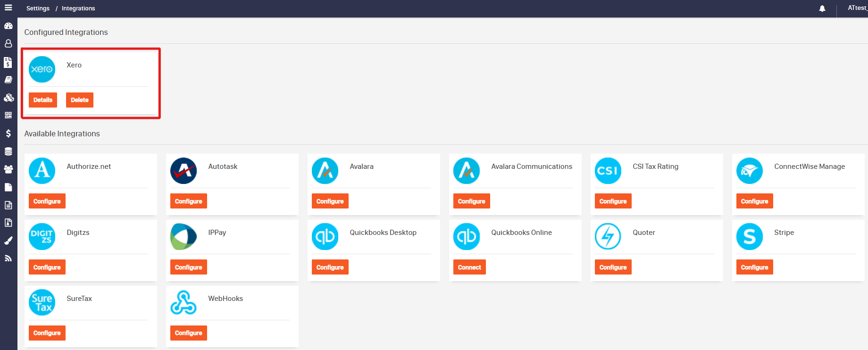Image resolution: width=868 pixels, height=350 pixels.
Task: Click the IPPay logo icon
Action: [184, 237]
